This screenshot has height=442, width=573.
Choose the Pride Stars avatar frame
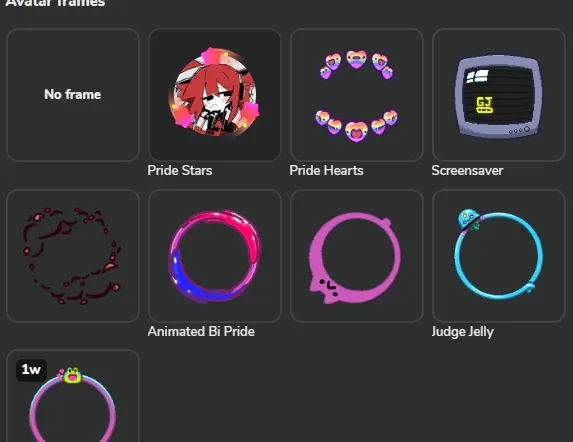click(215, 95)
